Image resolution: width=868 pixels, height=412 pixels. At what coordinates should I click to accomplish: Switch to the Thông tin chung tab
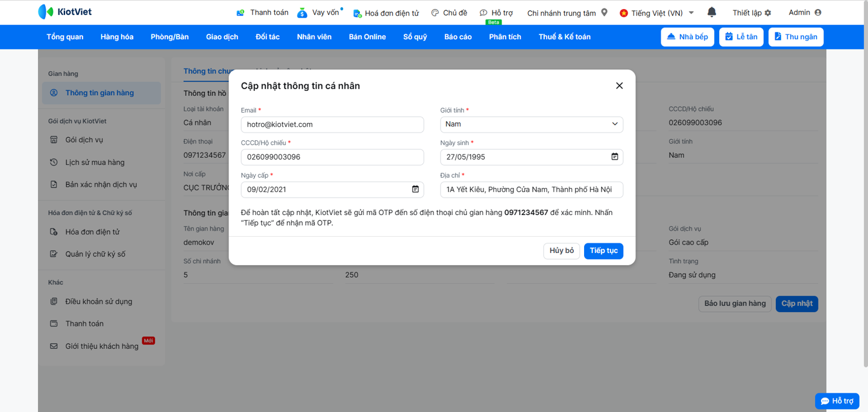[x=207, y=71]
